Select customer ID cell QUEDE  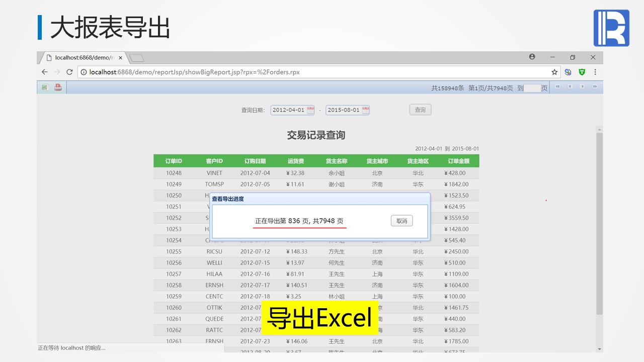(214, 319)
